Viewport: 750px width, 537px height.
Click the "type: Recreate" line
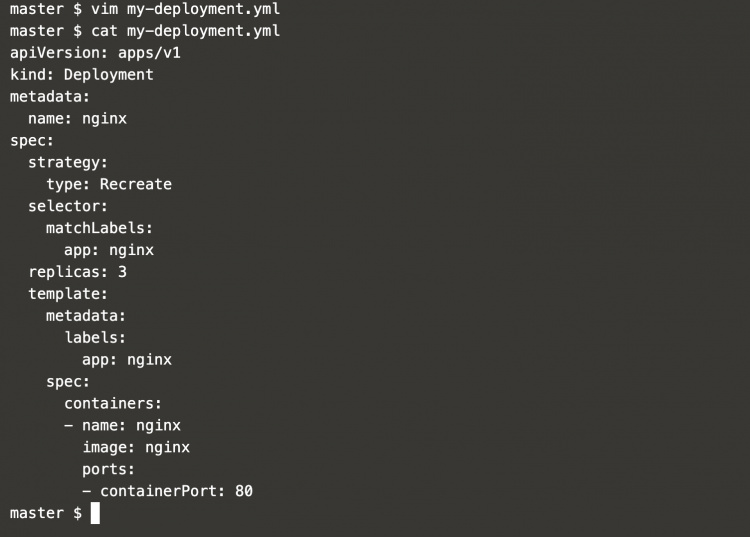point(109,184)
